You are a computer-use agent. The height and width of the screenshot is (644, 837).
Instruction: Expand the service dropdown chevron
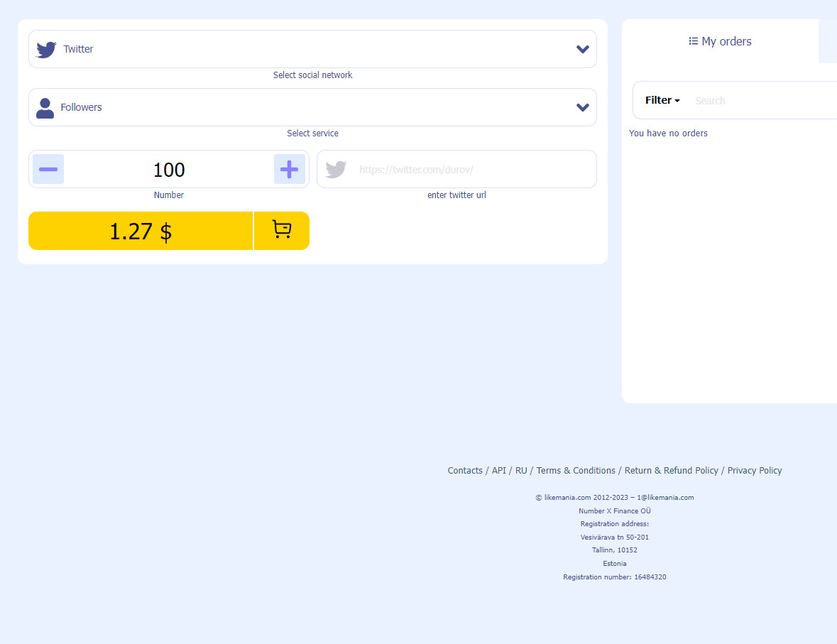coord(582,107)
